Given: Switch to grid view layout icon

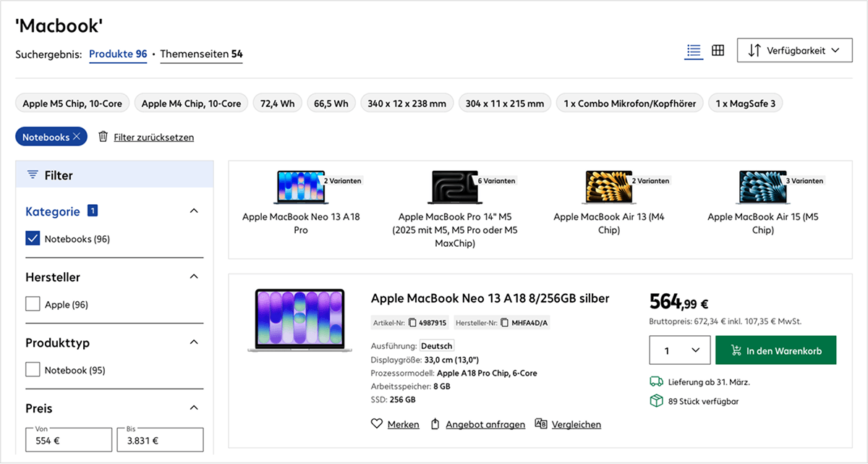Looking at the screenshot, I should (x=718, y=51).
